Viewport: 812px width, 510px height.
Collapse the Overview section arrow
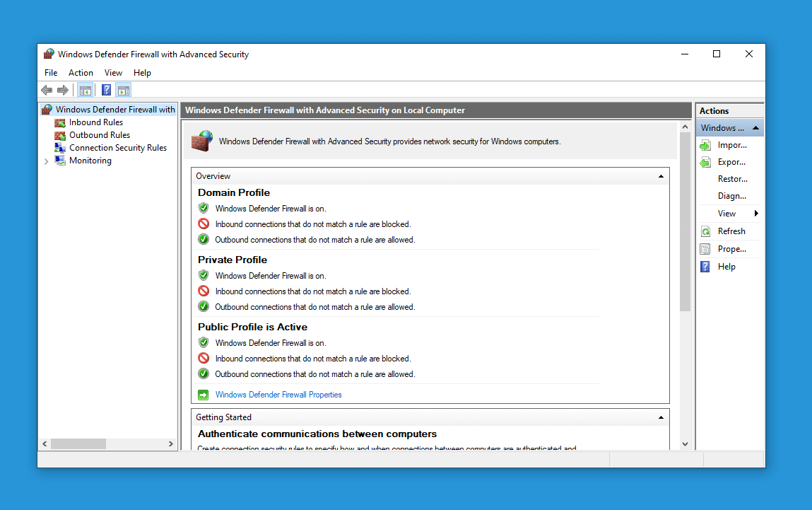pyautogui.click(x=661, y=176)
